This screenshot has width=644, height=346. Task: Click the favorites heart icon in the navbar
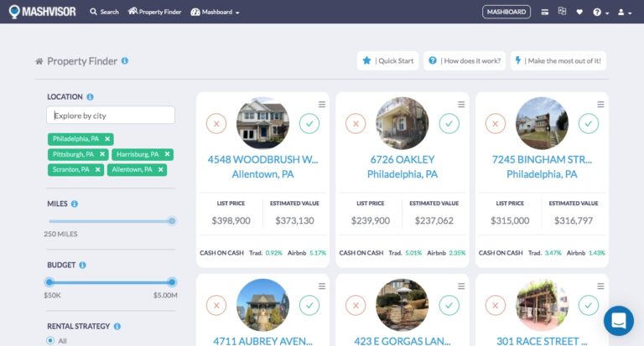coord(579,12)
